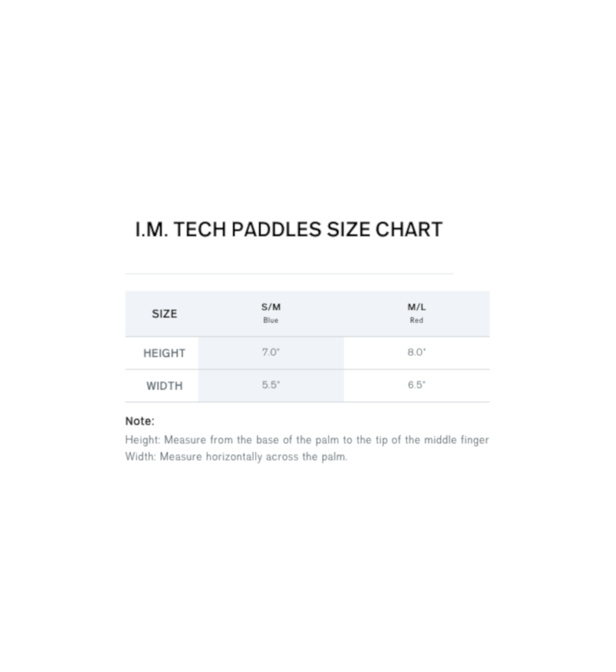Click the word 'CHART' in the heading
This screenshot has width=616, height=672.
pos(409,229)
